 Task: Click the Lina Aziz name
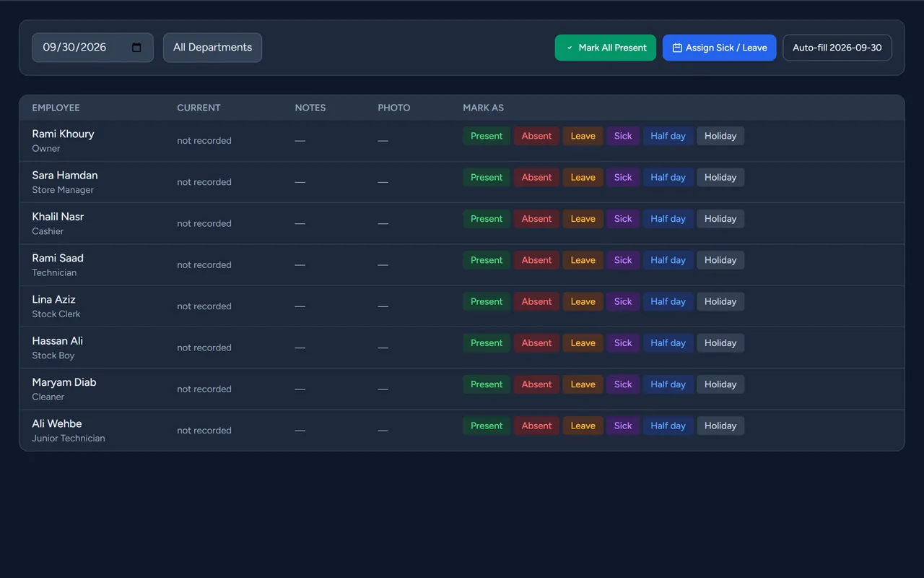tap(53, 299)
